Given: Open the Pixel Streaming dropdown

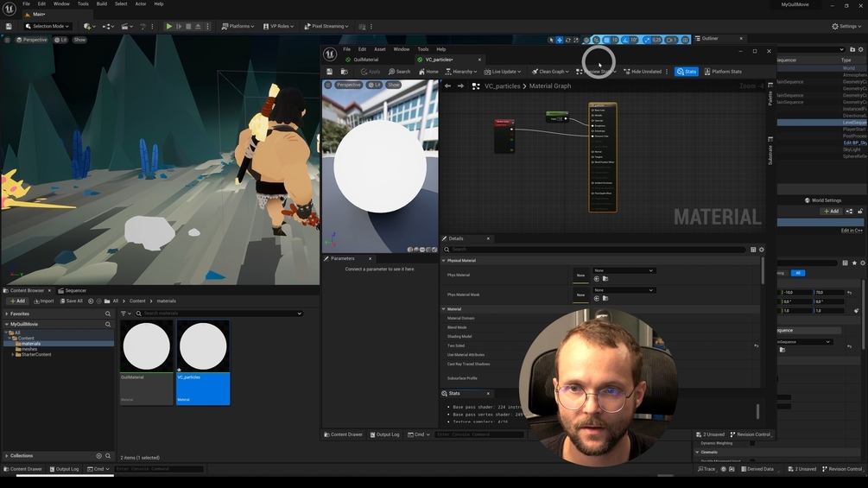Looking at the screenshot, I should pyautogui.click(x=326, y=26).
